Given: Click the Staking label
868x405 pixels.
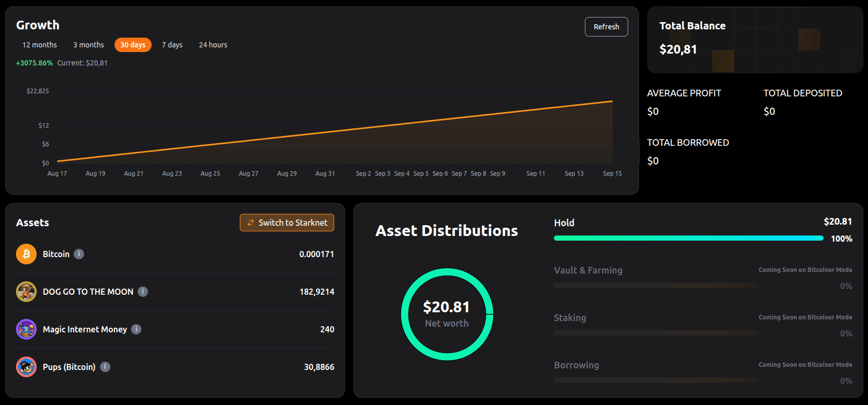Looking at the screenshot, I should tap(570, 317).
